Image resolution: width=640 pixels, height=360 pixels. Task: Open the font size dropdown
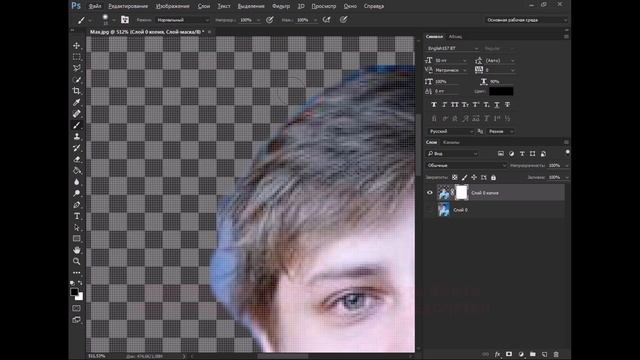point(451,60)
